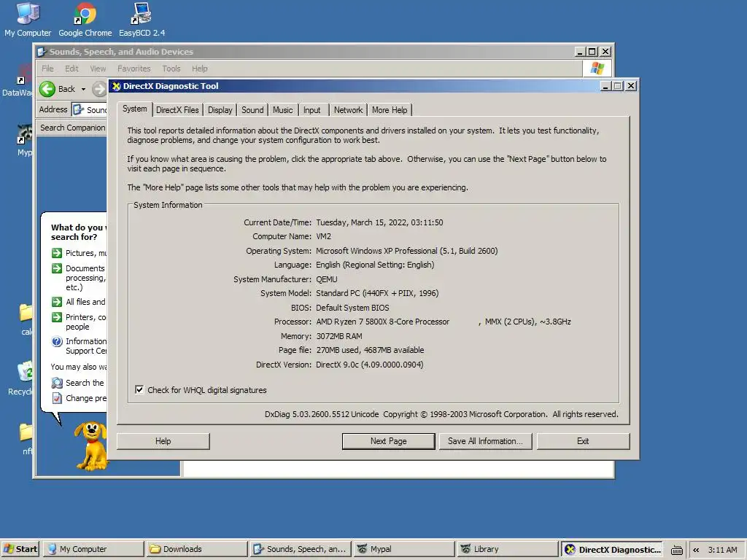Open the Favorites menu in Sounds window

click(134, 69)
